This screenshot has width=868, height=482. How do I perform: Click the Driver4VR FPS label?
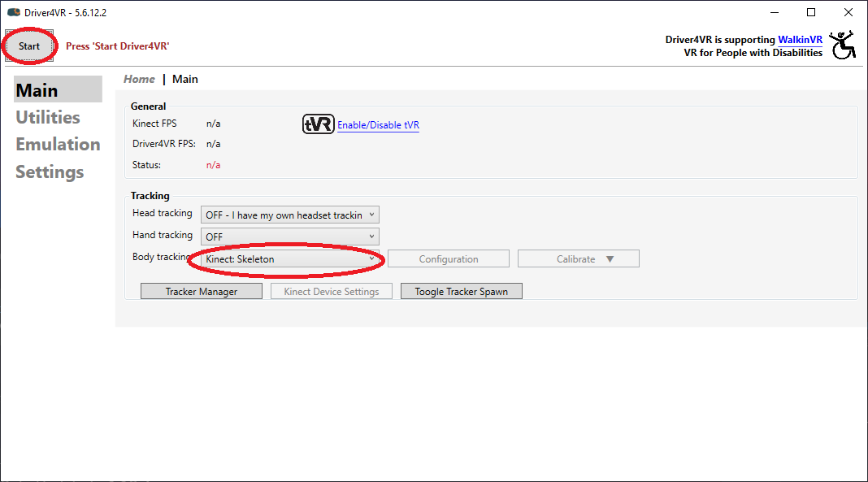coord(164,144)
